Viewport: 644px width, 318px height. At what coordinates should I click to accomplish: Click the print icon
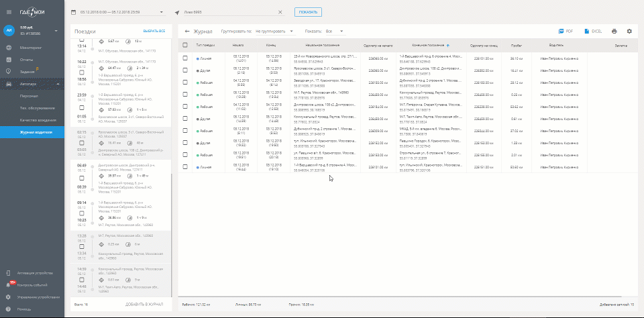[x=614, y=32]
